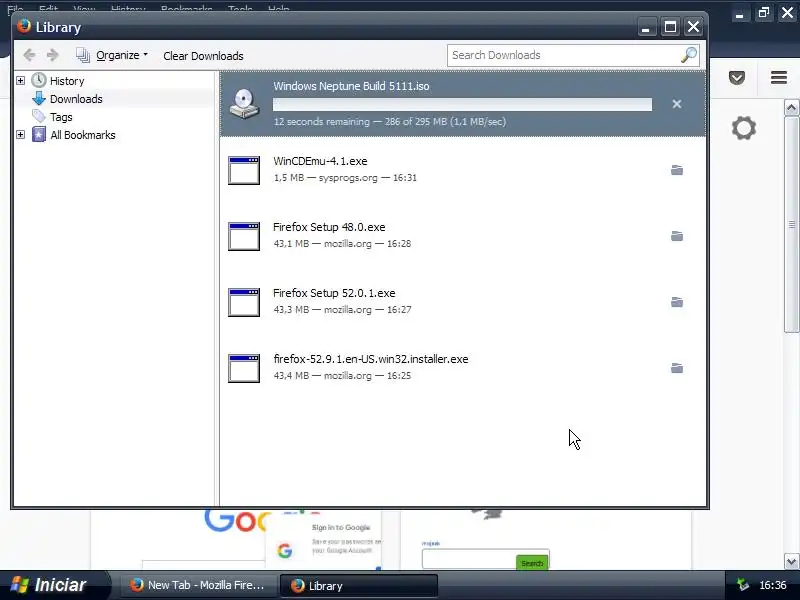Select the Firefox Setup 52.0.1.exe entry name
This screenshot has width=800, height=600.
tap(334, 293)
